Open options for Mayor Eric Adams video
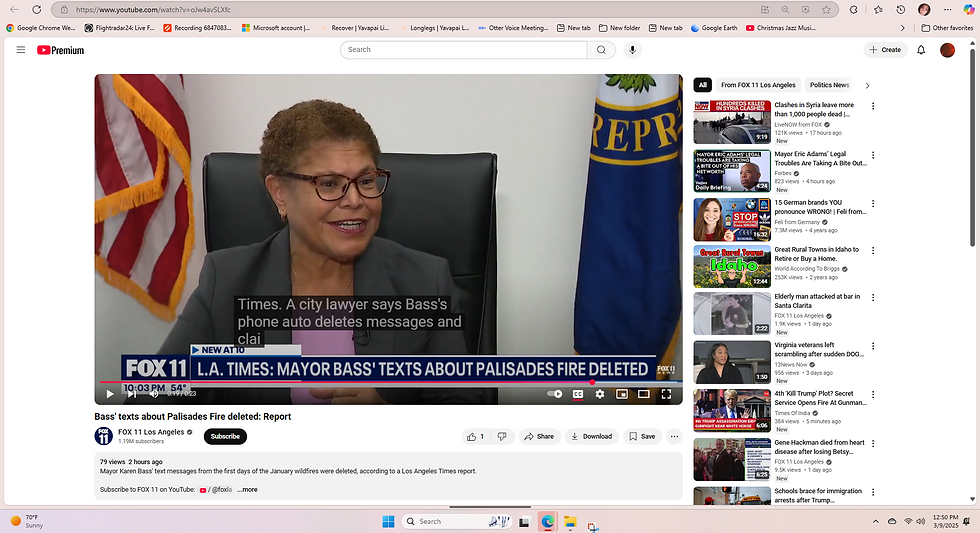This screenshot has height=533, width=980. click(873, 155)
